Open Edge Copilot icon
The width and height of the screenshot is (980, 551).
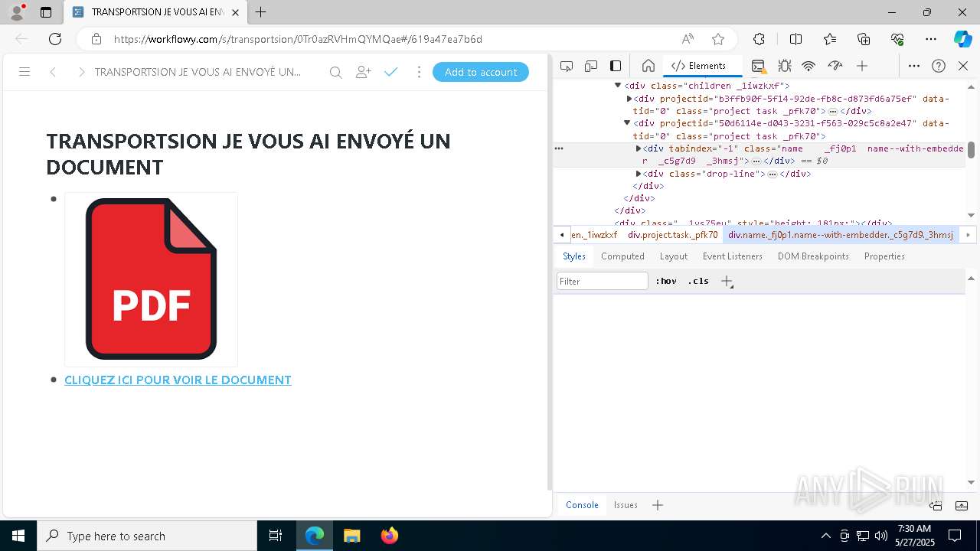click(962, 39)
